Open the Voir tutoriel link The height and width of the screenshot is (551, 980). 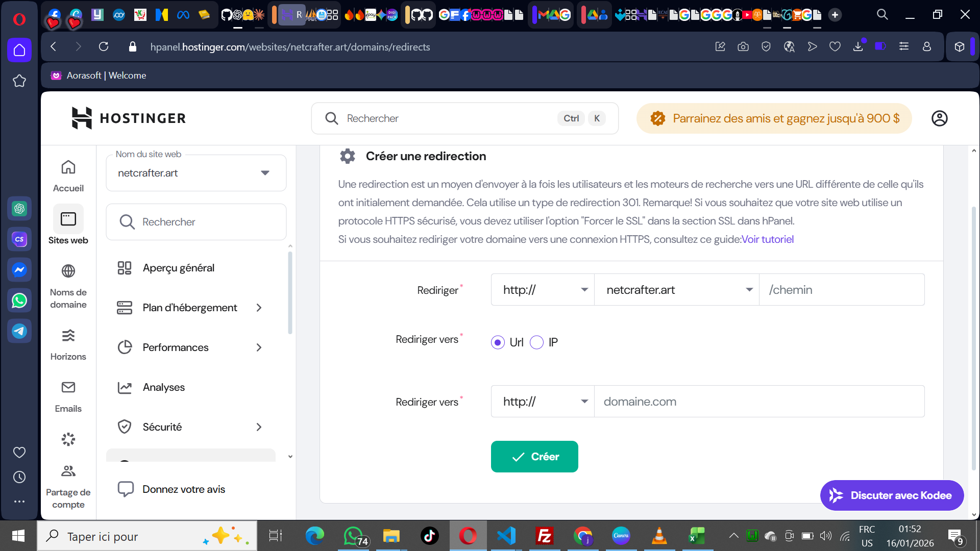pos(768,239)
